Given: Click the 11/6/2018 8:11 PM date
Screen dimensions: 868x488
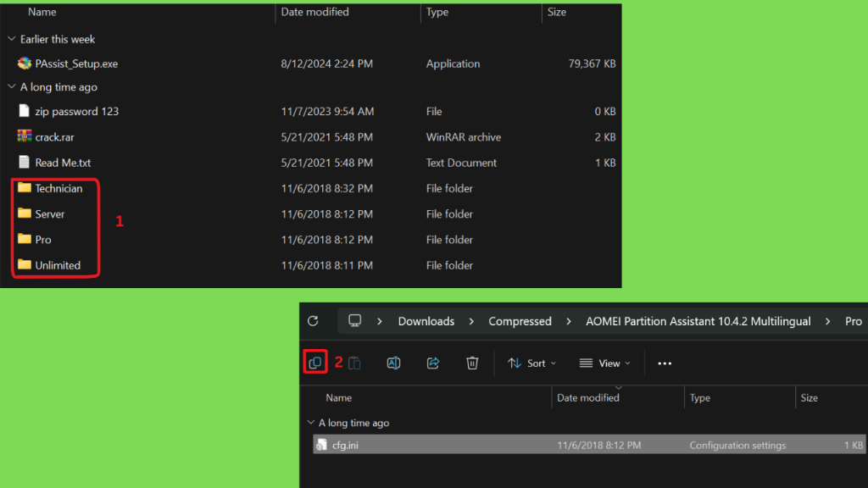Looking at the screenshot, I should (x=326, y=265).
